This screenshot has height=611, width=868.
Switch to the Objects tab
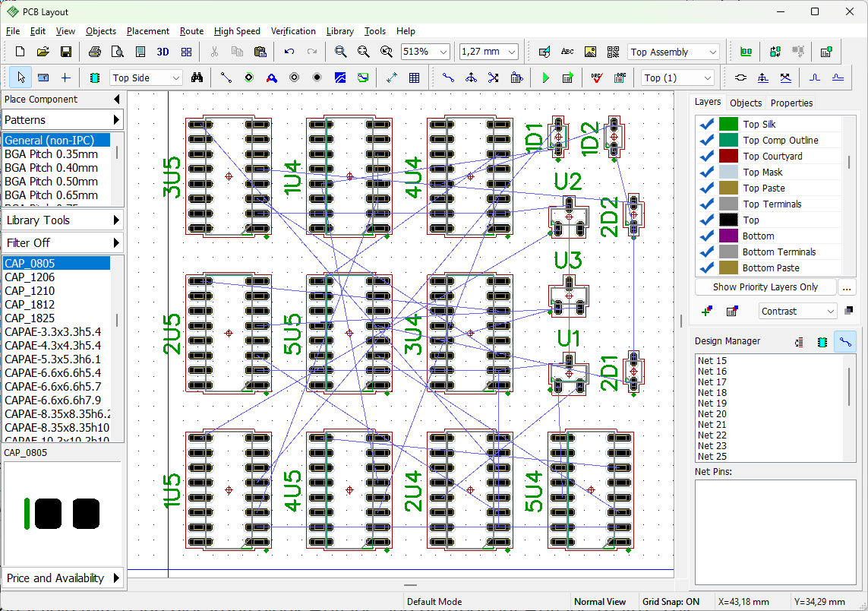coord(745,103)
